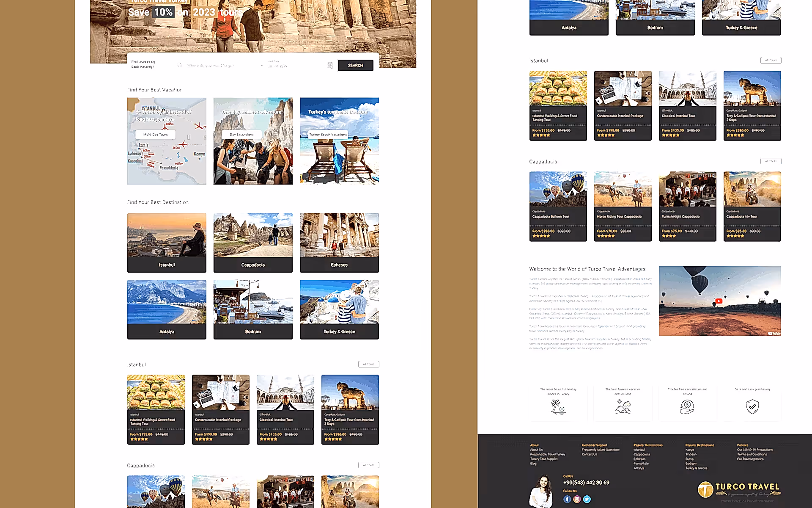Open the Antalya destination card on the left page
The image size is (812, 508).
(x=167, y=309)
